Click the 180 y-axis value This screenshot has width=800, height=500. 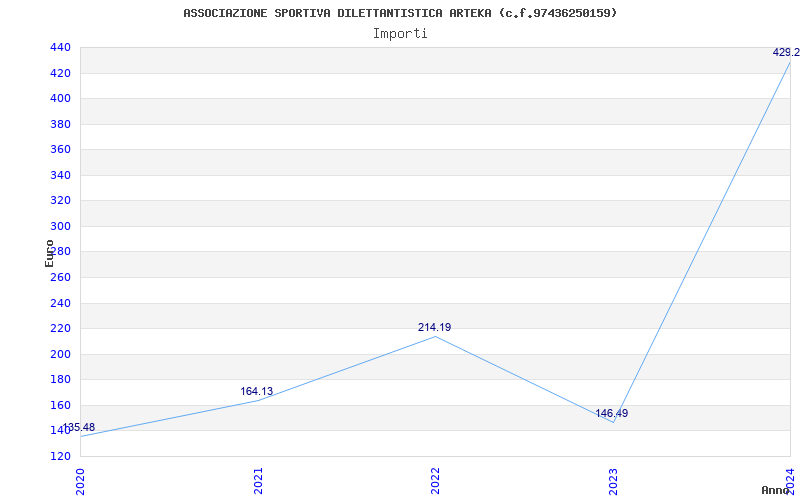[x=60, y=380]
